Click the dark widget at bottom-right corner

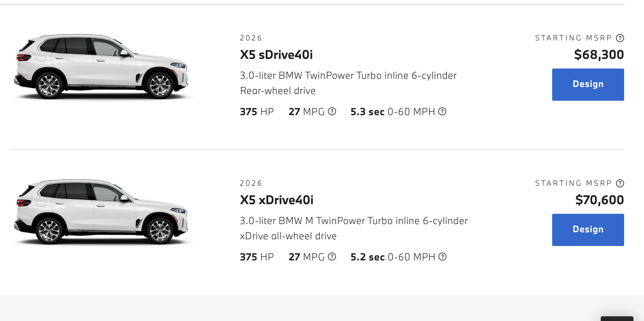point(617,319)
